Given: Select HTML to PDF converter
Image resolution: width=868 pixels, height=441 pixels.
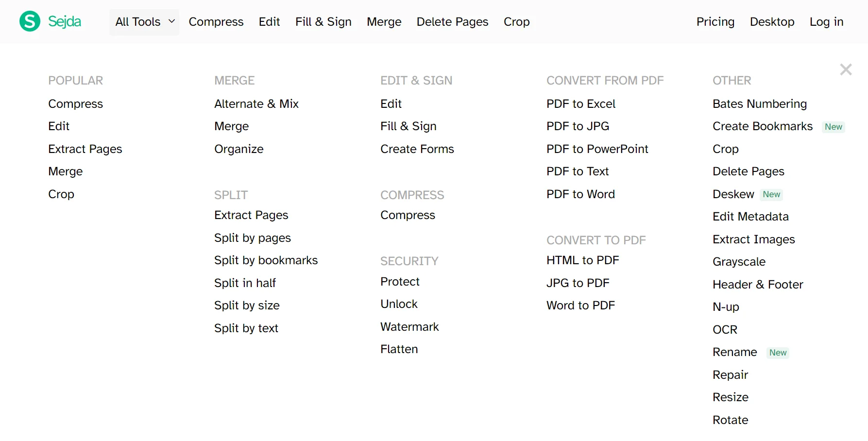Looking at the screenshot, I should 582,260.
